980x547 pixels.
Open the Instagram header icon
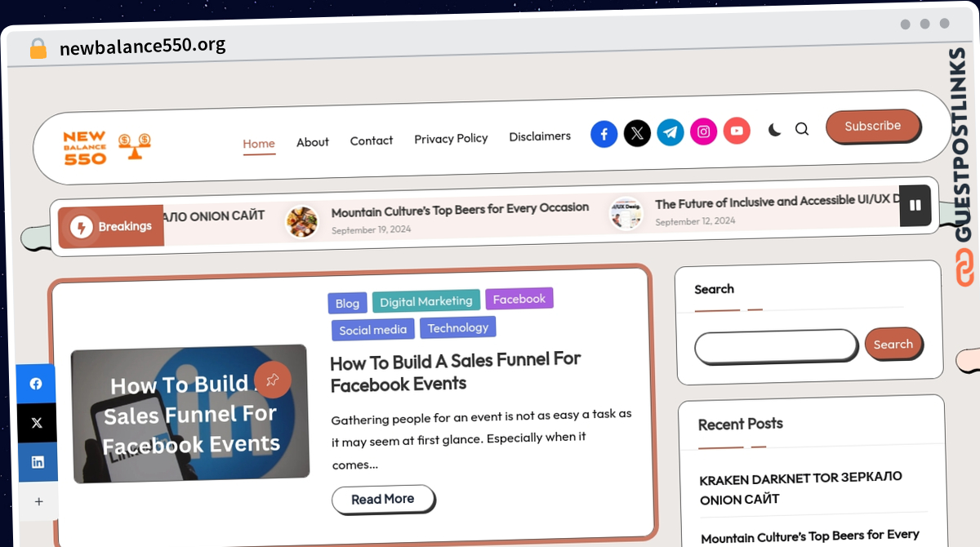click(704, 131)
